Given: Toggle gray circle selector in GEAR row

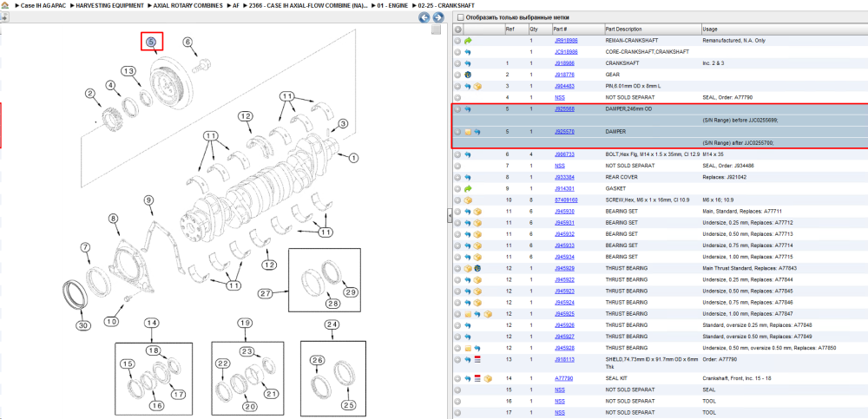Looking at the screenshot, I should coord(457,75).
